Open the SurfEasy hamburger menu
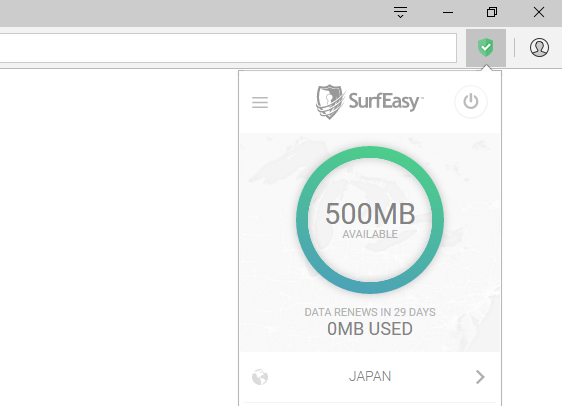 [260, 102]
